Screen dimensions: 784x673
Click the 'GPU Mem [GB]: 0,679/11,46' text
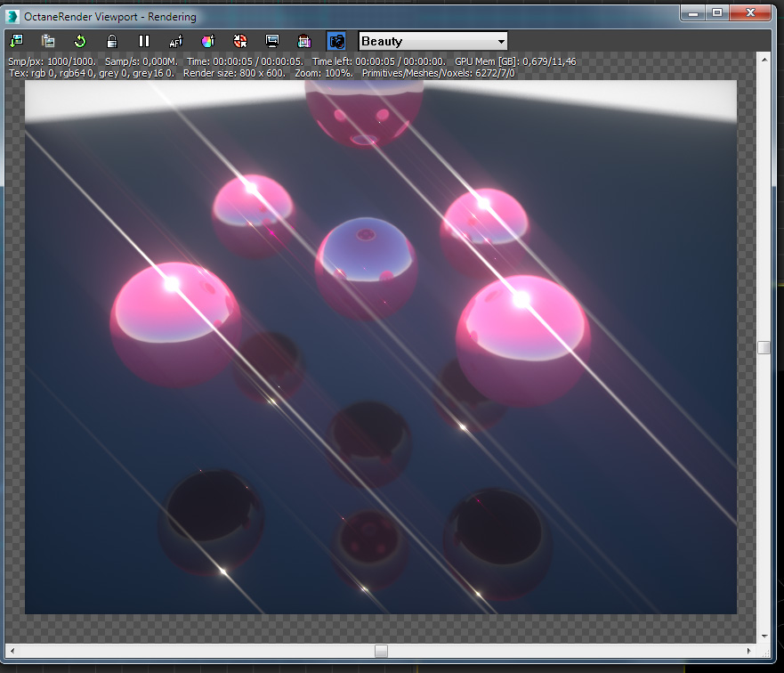tap(515, 61)
